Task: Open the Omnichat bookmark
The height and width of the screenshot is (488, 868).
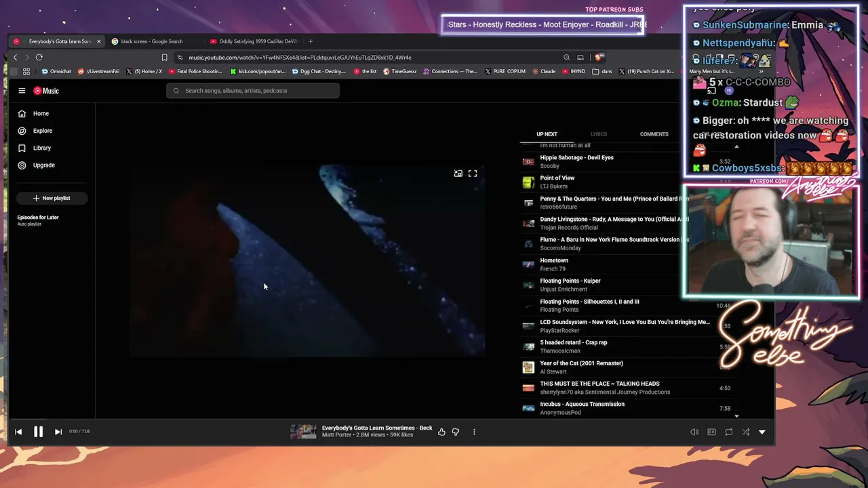Action: pyautogui.click(x=56, y=71)
